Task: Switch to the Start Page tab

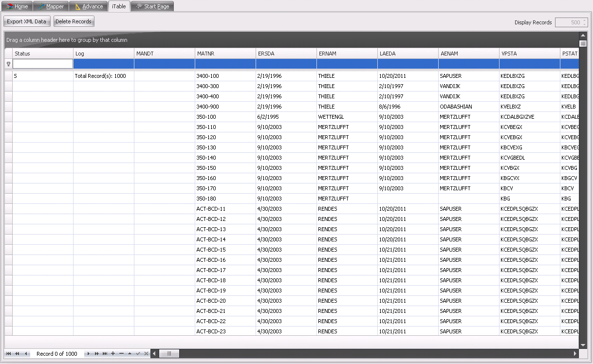Action: point(152,6)
